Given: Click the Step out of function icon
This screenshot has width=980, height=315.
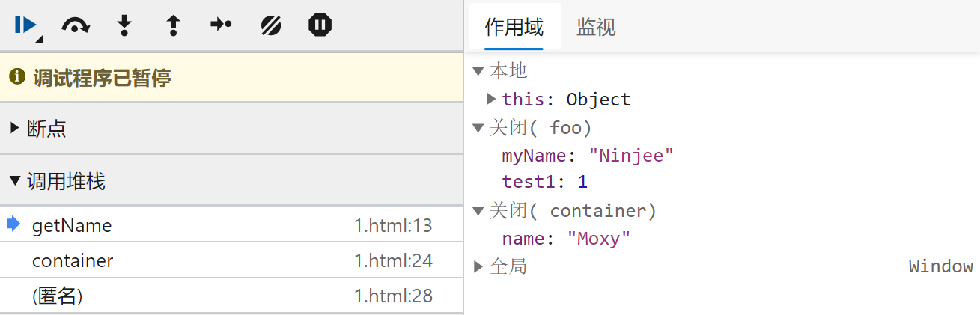Looking at the screenshot, I should click(173, 25).
